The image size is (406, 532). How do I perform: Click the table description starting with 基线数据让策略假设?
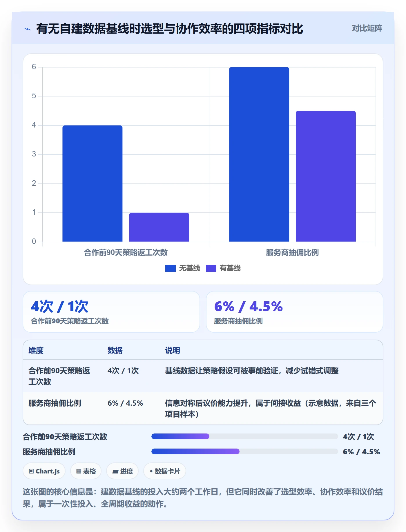(252, 371)
